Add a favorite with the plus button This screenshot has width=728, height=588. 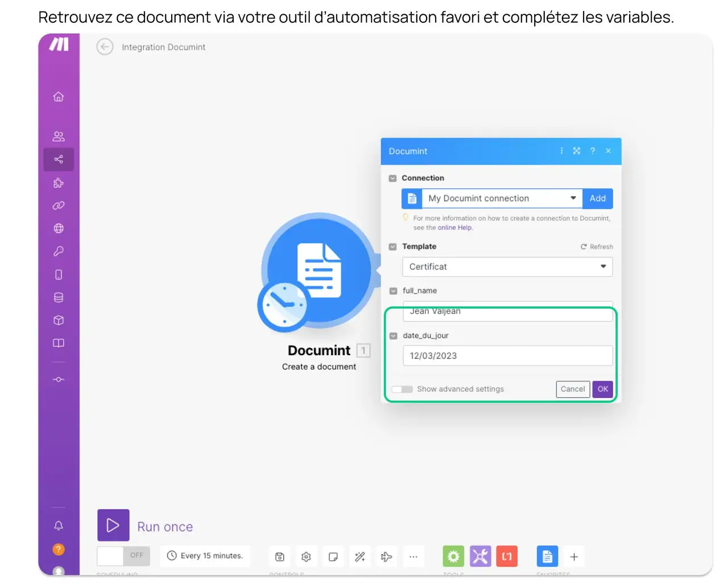click(574, 557)
